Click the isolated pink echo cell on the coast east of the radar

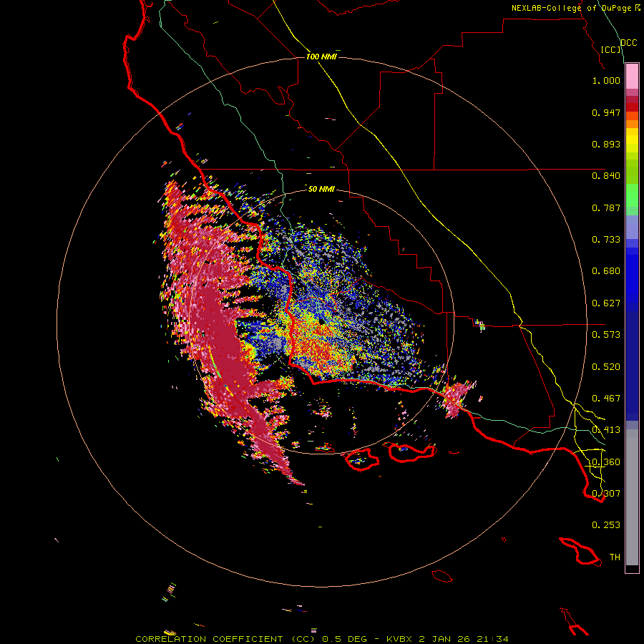(456, 399)
